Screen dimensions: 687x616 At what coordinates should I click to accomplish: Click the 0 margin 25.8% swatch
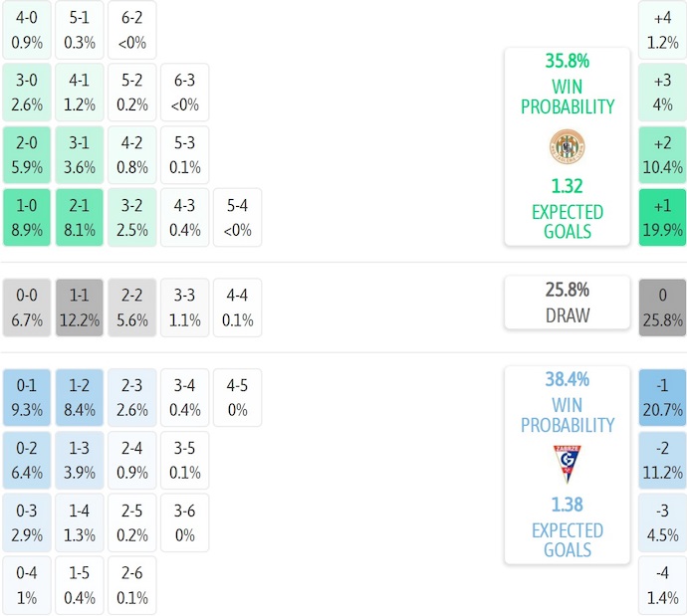[662, 308]
